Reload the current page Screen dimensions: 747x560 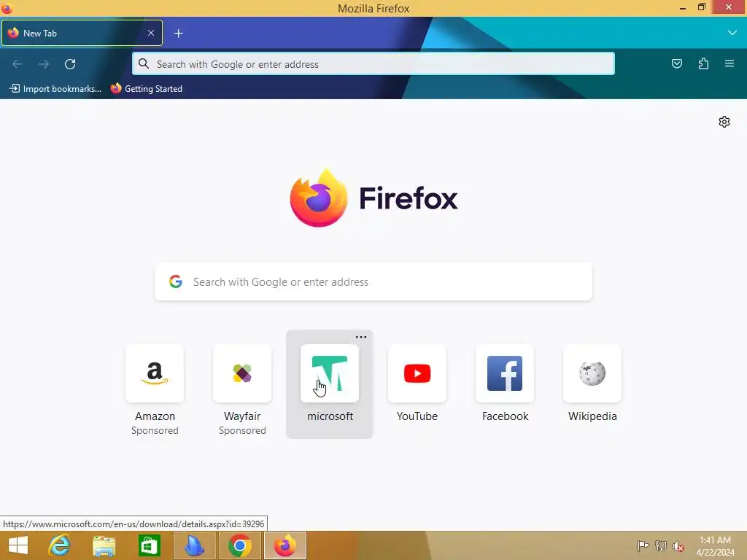coord(70,64)
